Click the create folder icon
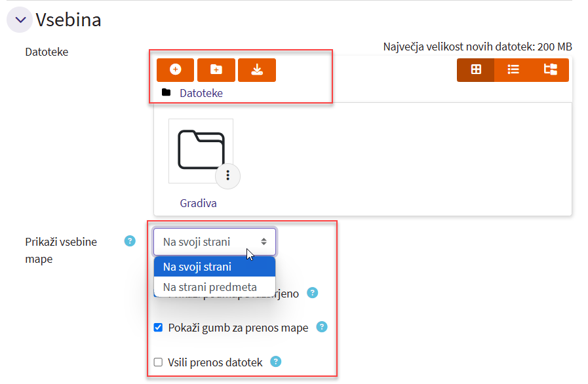Viewport: 588px width, 384px height. (x=216, y=69)
